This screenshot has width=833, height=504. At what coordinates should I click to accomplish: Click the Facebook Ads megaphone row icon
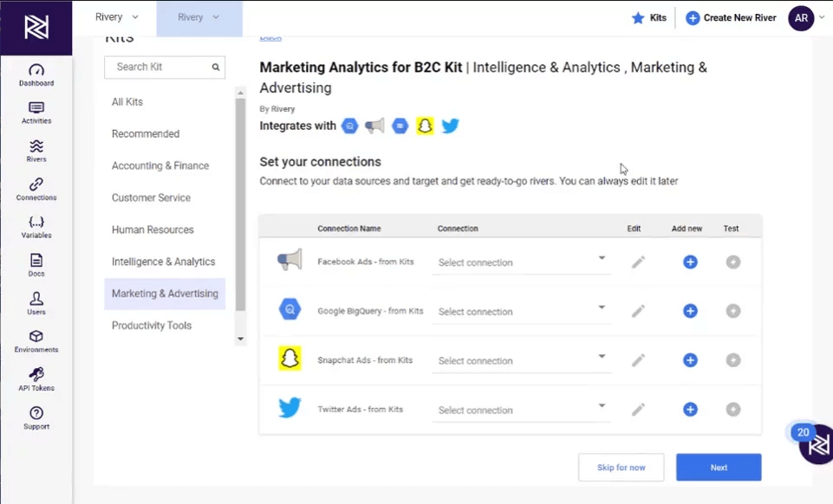pos(290,260)
